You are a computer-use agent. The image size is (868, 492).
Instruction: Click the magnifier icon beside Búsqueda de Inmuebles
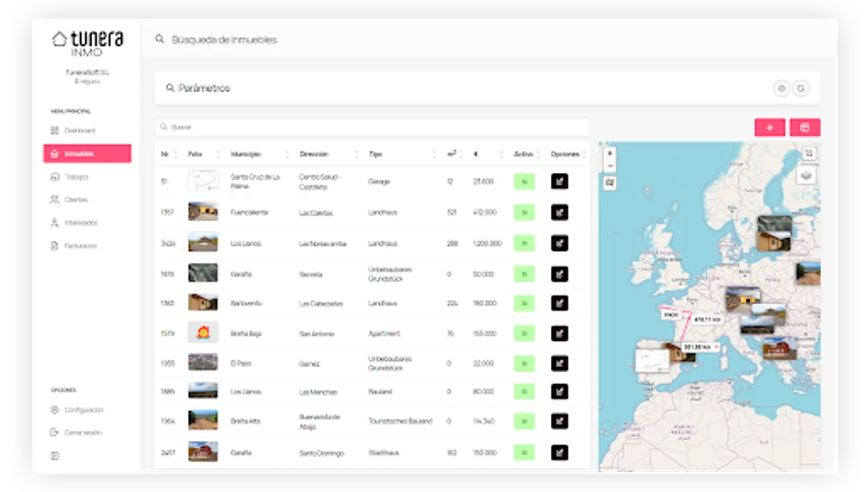click(160, 39)
